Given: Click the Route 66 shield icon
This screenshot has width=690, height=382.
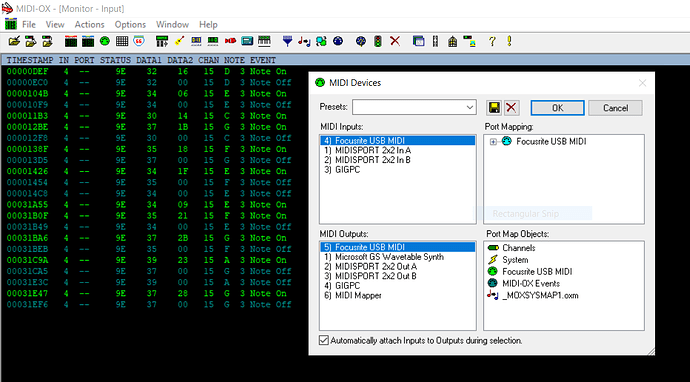Looking at the screenshot, I should [139, 41].
